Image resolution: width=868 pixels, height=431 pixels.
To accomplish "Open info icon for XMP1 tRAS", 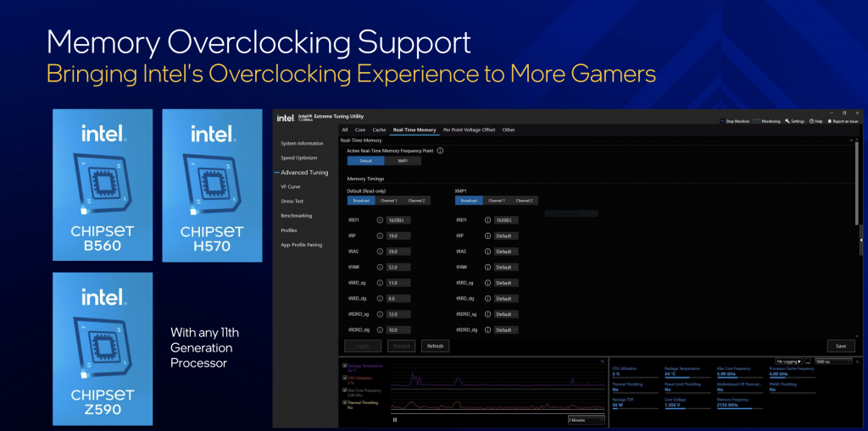I will point(487,251).
